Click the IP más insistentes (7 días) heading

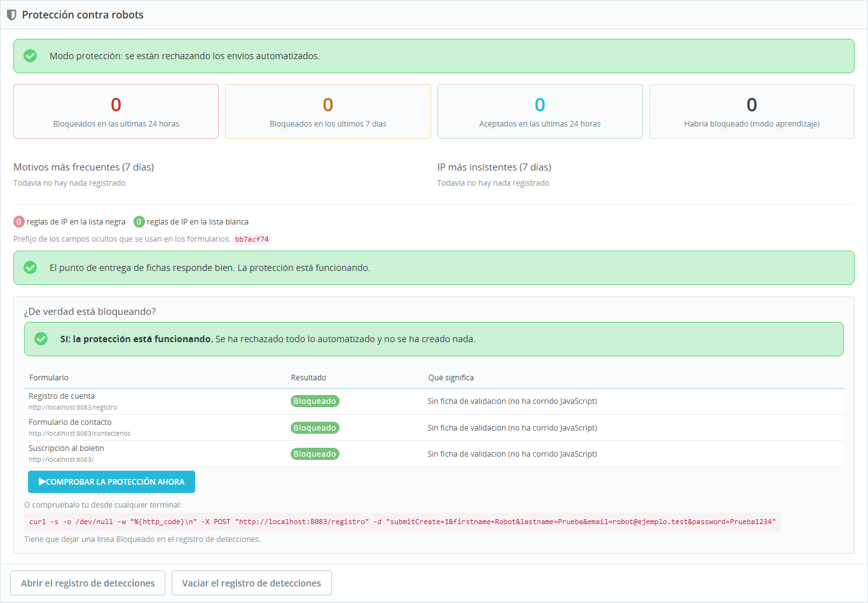coord(494,167)
